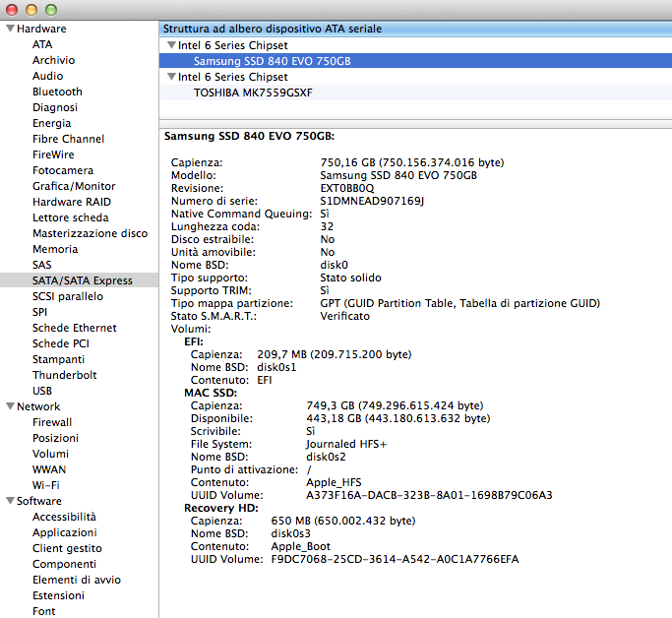Select Diagnosi in the sidebar
The image size is (672, 618).
pyautogui.click(x=55, y=107)
